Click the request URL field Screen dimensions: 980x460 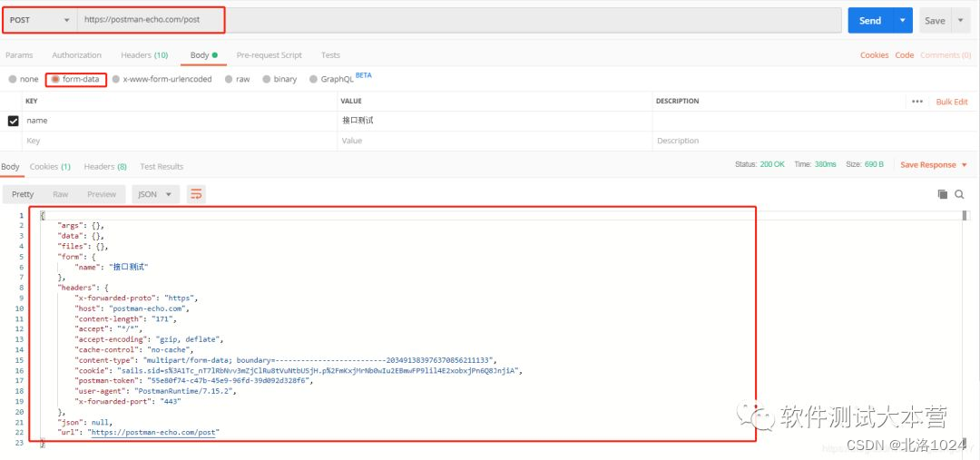[x=459, y=20]
